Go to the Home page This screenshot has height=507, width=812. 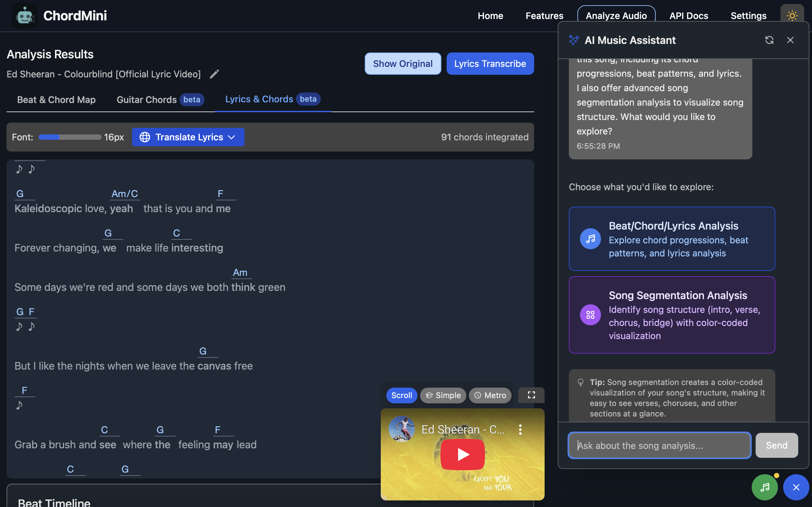click(x=491, y=16)
